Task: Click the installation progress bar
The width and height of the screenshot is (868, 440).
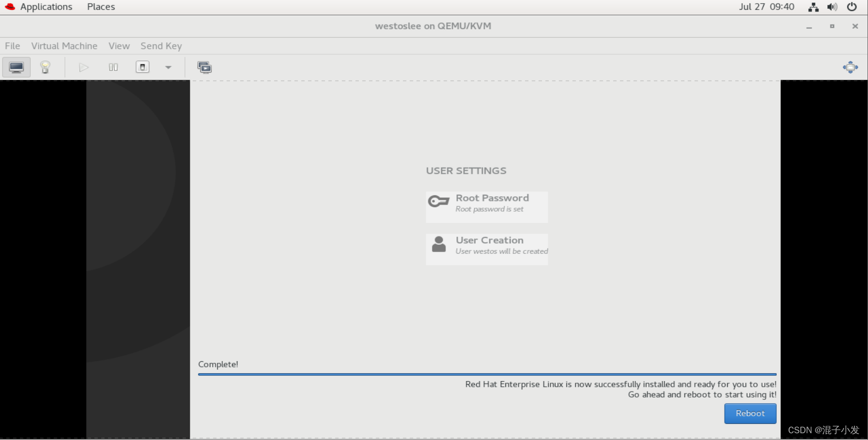Action: 487,374
